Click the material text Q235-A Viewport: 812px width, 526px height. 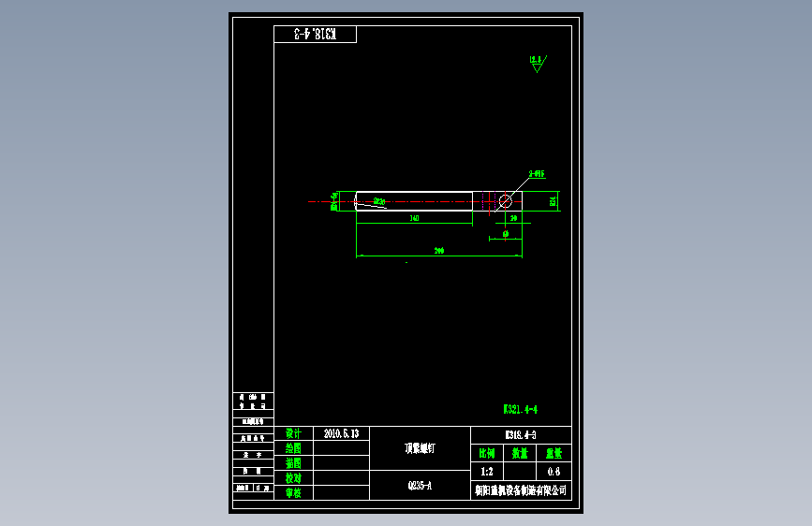coord(420,486)
